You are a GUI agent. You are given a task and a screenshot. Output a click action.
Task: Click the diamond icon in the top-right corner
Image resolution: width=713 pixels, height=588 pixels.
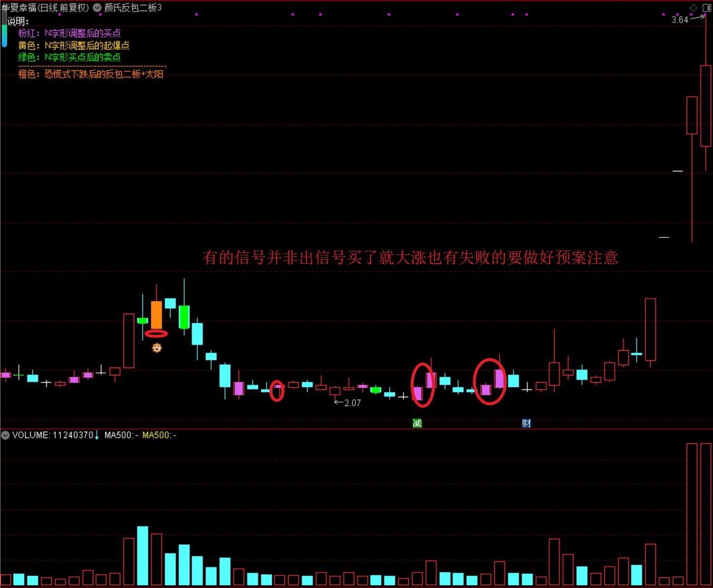tap(694, 8)
